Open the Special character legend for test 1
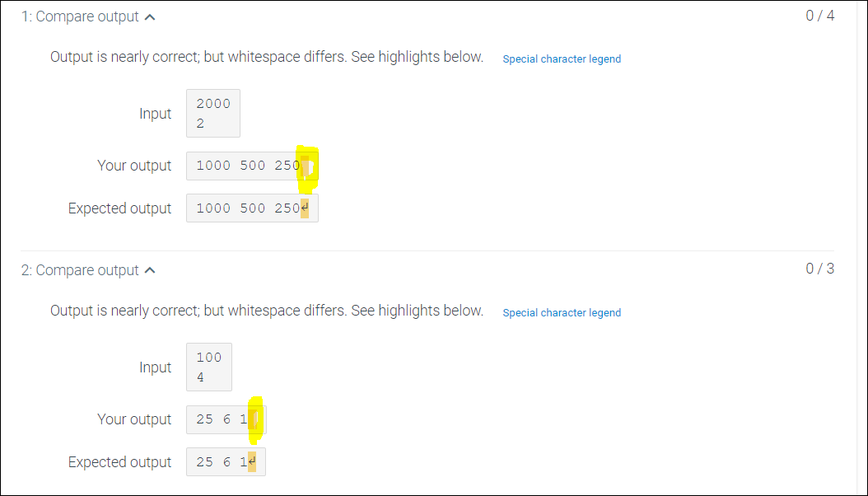 point(562,58)
